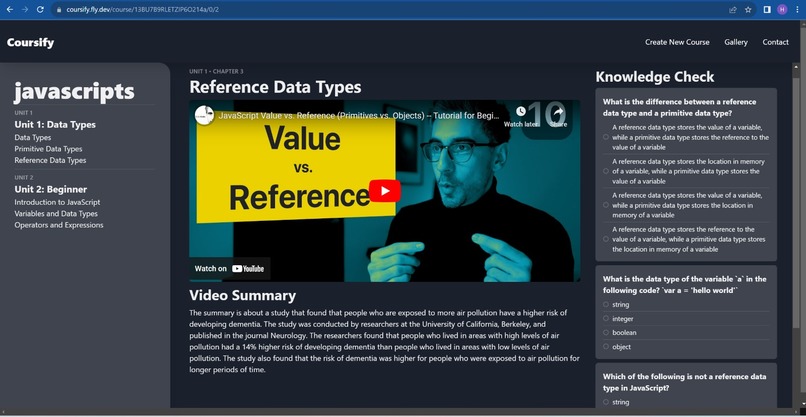Open Watch on YouTube link
Image resolution: width=806 pixels, height=417 pixels.
tap(229, 268)
